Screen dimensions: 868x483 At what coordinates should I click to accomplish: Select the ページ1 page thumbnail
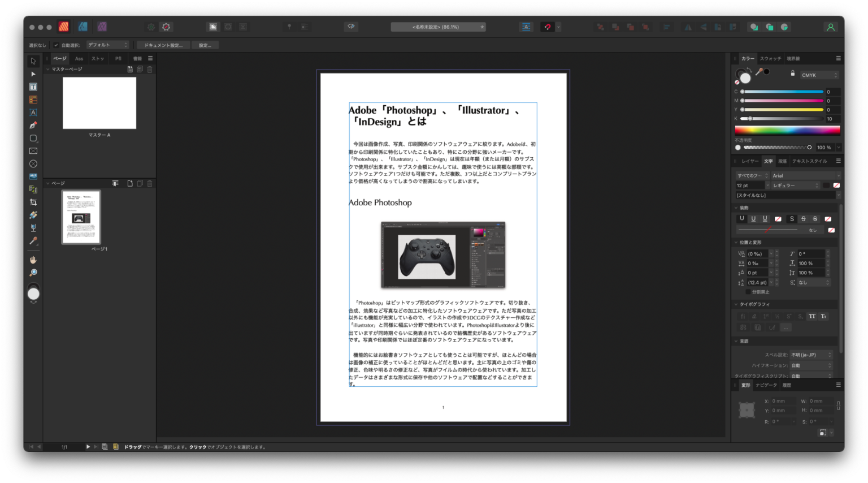coord(81,218)
